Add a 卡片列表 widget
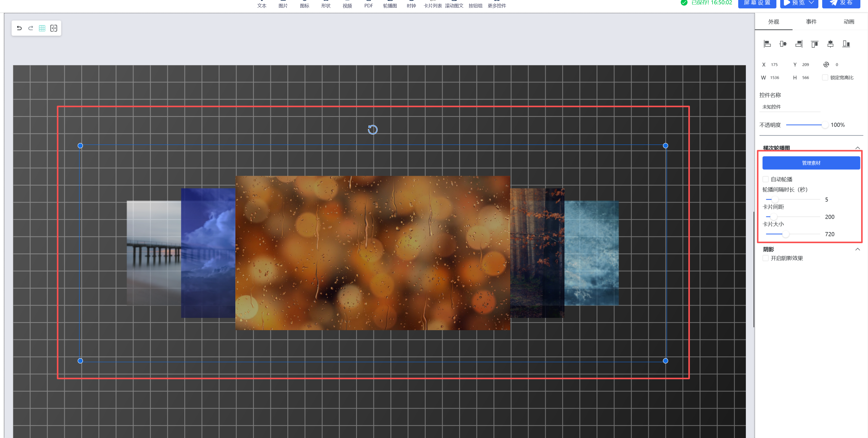 [x=433, y=4]
